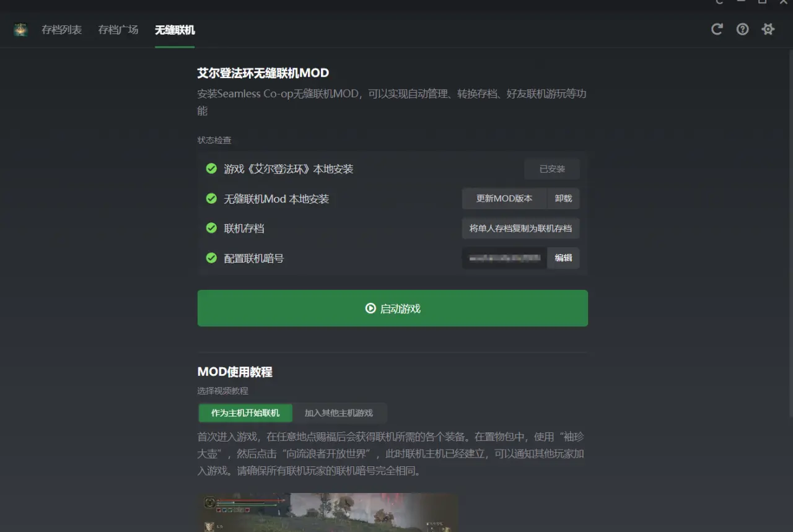Click green check beside 配置联机暗号
Screen dimensions: 793x532
tap(211, 258)
